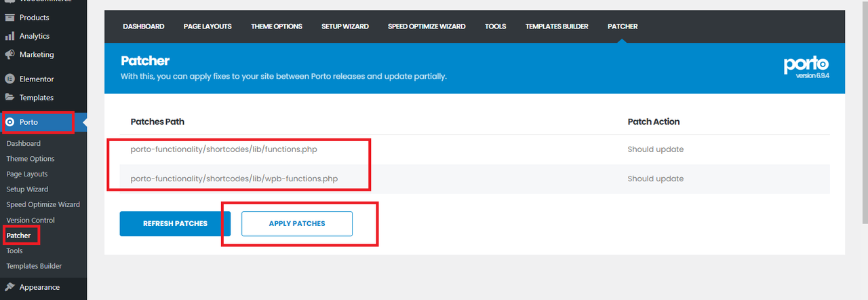Switch to the DASHBOARD tab
The image size is (868, 300).
(x=144, y=26)
